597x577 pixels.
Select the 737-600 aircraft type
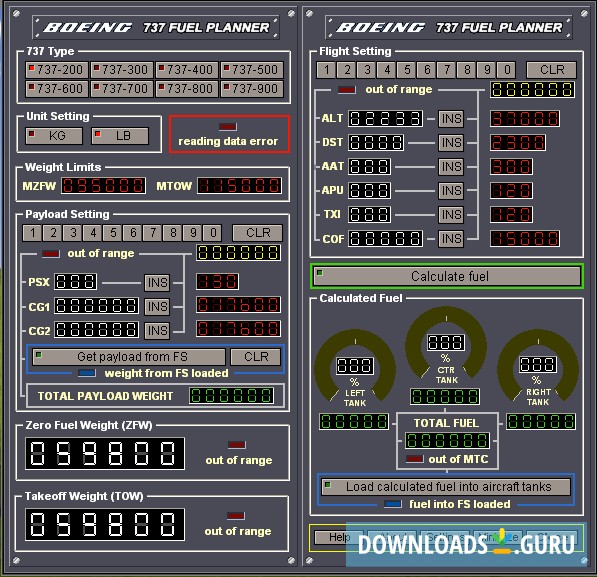pyautogui.click(x=57, y=89)
